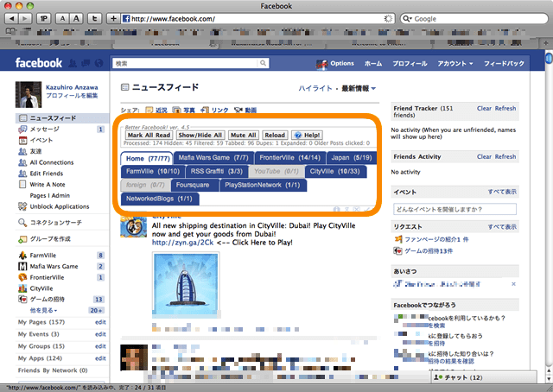Viewport: 553px width, 392px height.
Task: Click プロフィール in Facebook header
Action: click(x=410, y=63)
